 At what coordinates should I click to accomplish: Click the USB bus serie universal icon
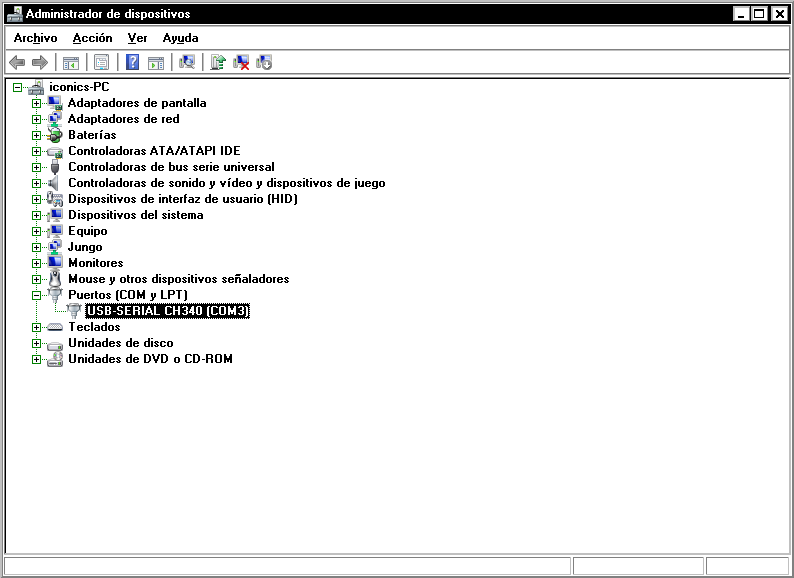click(55, 167)
